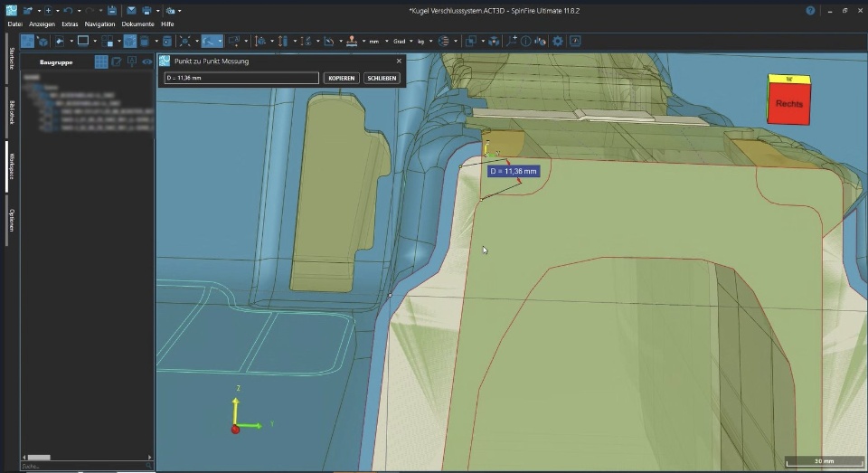
Task: Click the SCHLIEßEN button
Action: 382,78
